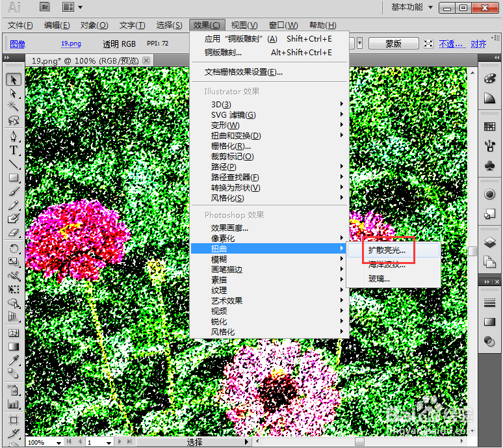The width and height of the screenshot is (503, 448).
Task: Choose 文档栅格效果设置(E)... entry
Action: tap(244, 72)
